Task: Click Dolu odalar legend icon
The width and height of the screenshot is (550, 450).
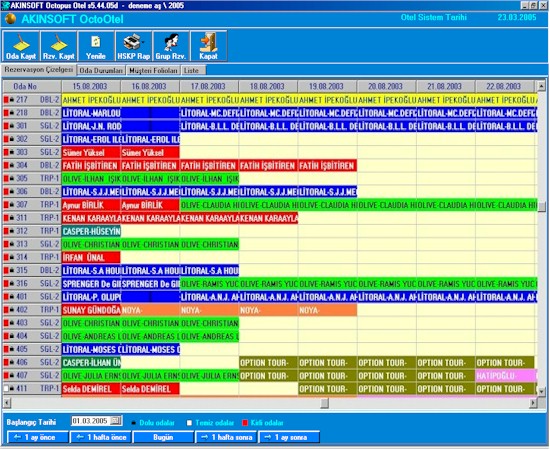Action: coord(134,423)
